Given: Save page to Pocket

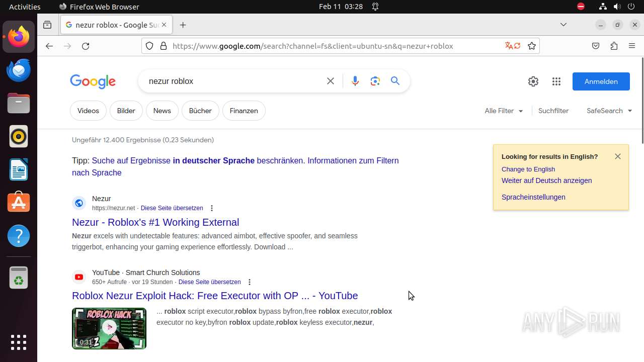Looking at the screenshot, I should point(596,46).
